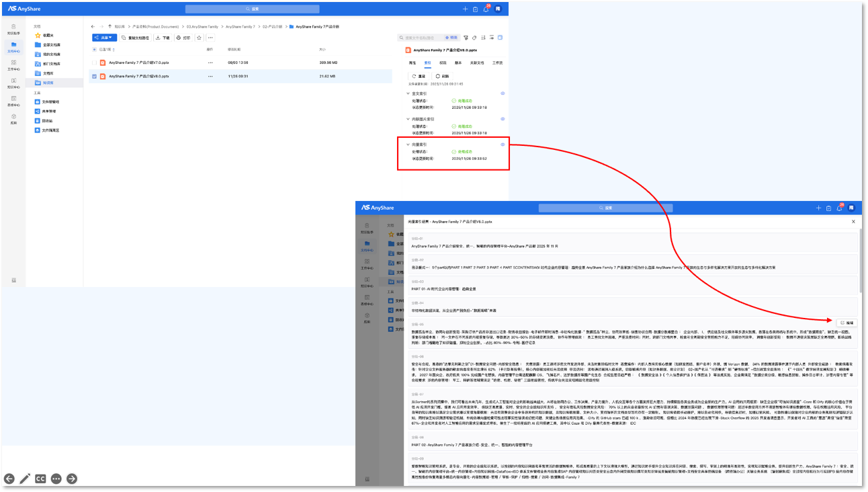
Task: Open the notification bell in the top bar
Action: click(486, 9)
